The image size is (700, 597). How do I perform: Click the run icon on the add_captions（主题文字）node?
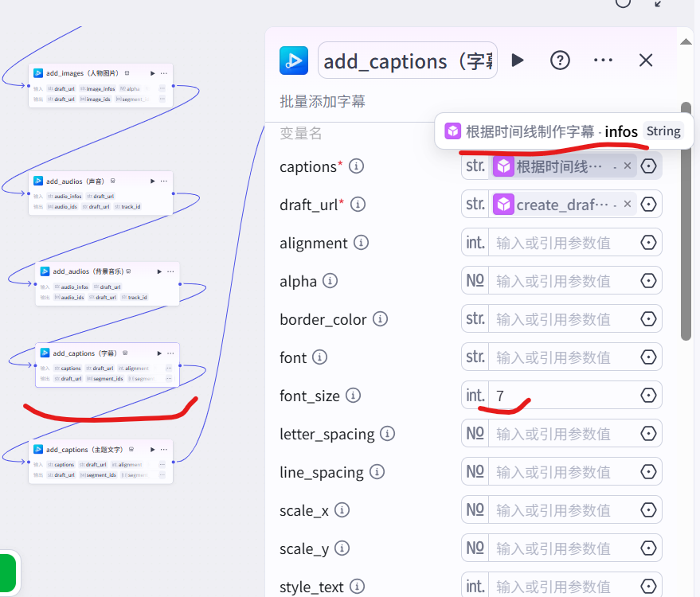154,449
